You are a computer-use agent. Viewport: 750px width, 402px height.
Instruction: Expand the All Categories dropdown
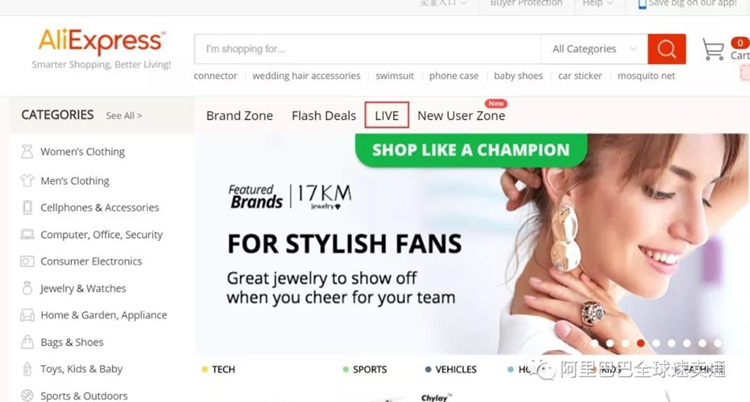594,49
